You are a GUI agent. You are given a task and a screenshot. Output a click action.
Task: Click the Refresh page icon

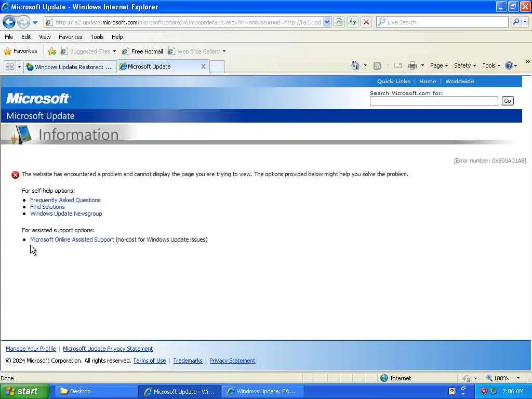pyautogui.click(x=353, y=22)
